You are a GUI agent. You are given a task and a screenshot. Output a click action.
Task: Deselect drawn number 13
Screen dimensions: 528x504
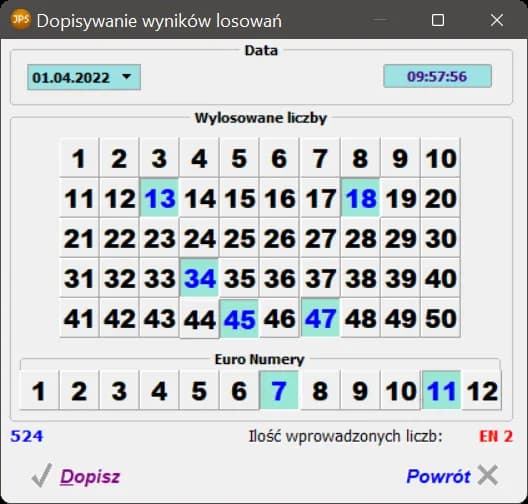[x=159, y=198]
